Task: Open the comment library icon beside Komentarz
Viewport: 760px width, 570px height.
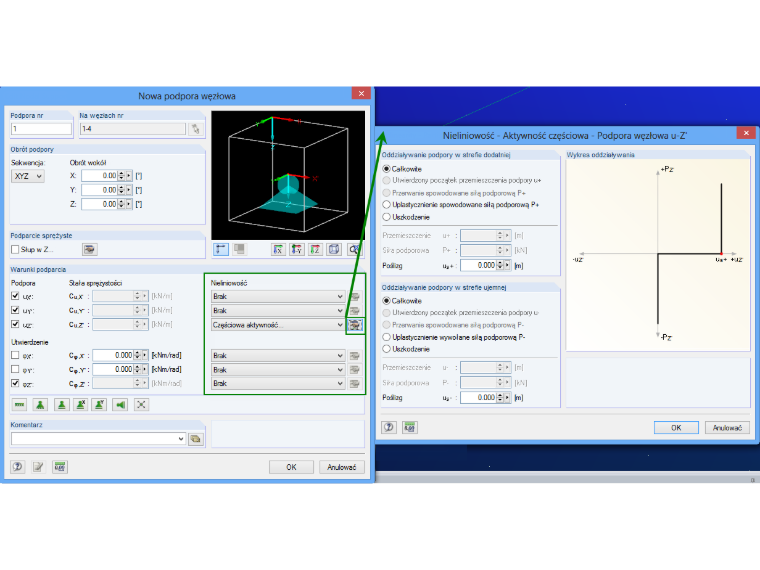Action: 196,439
